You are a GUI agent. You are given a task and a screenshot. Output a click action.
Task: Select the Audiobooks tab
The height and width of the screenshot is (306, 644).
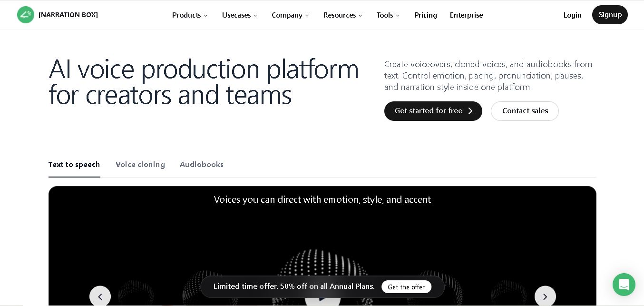pos(202,165)
